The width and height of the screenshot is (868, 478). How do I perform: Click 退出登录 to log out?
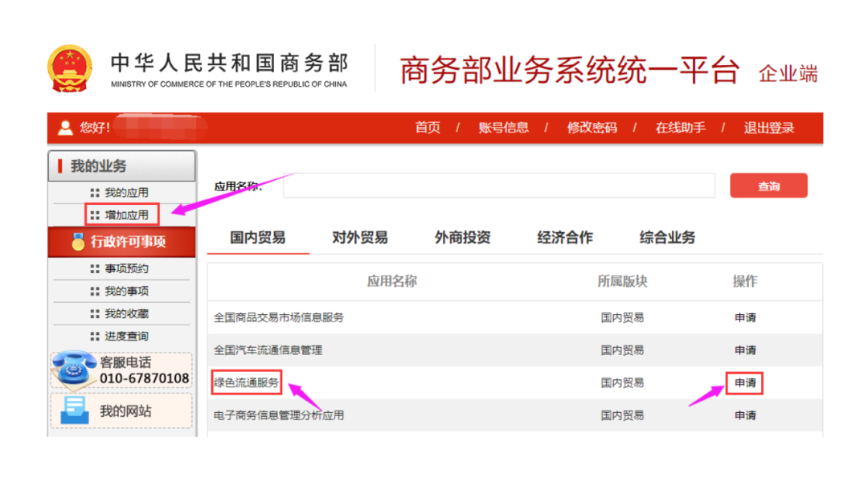tap(769, 128)
